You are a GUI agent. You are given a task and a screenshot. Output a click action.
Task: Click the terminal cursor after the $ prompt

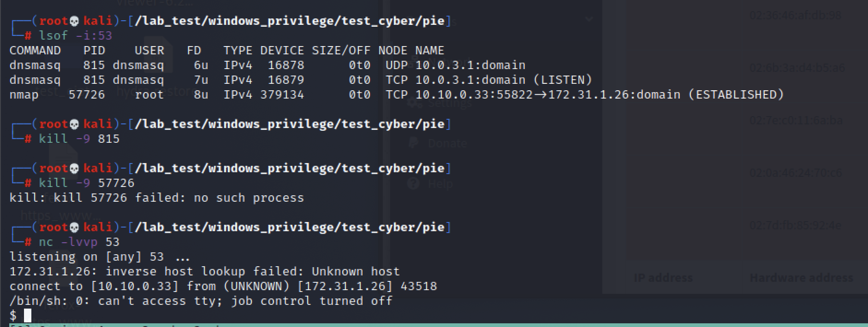coord(28,315)
